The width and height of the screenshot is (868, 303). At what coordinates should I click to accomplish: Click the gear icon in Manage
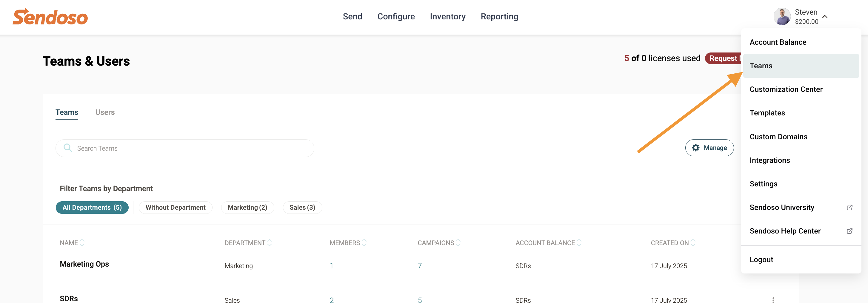(x=695, y=148)
